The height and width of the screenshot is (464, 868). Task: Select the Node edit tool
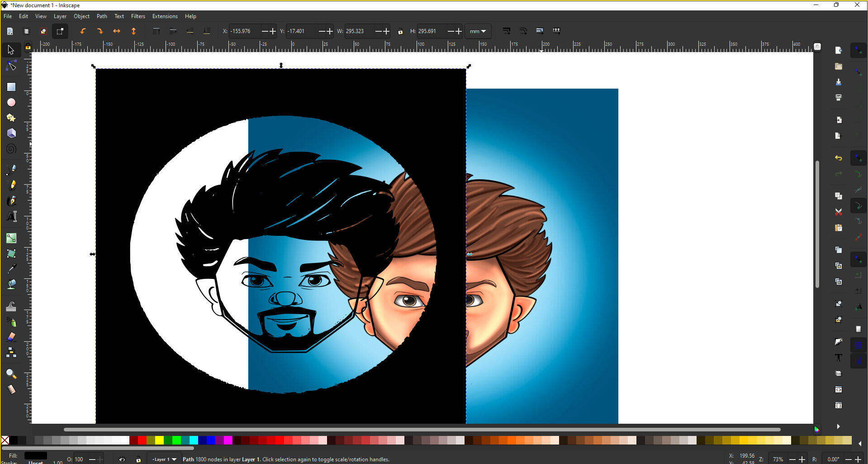tap(11, 67)
